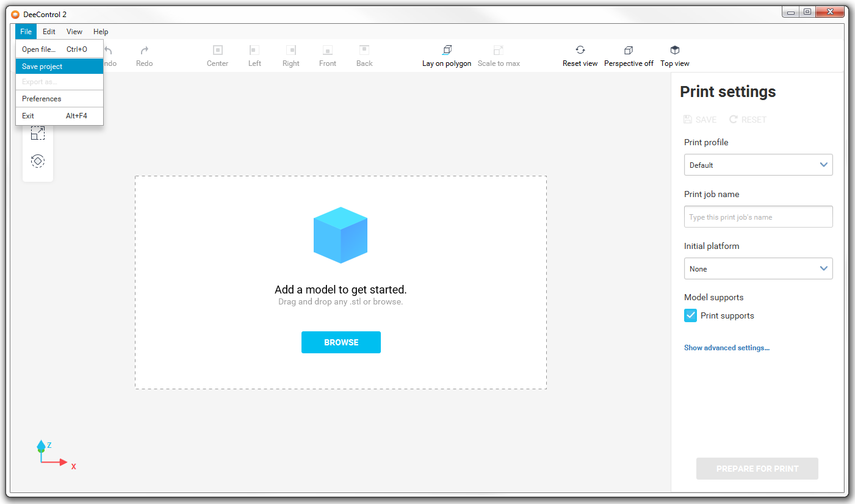Expand the Print profile dropdown
This screenshot has width=855, height=504.
(x=758, y=165)
